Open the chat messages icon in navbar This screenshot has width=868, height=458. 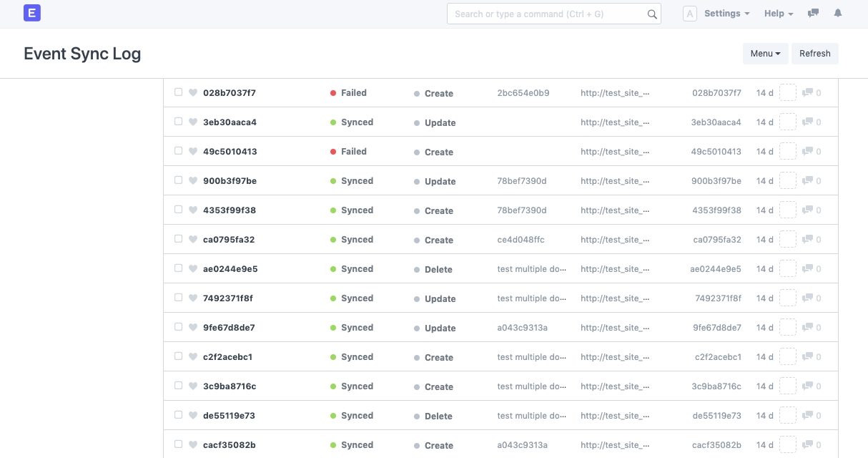[x=813, y=14]
